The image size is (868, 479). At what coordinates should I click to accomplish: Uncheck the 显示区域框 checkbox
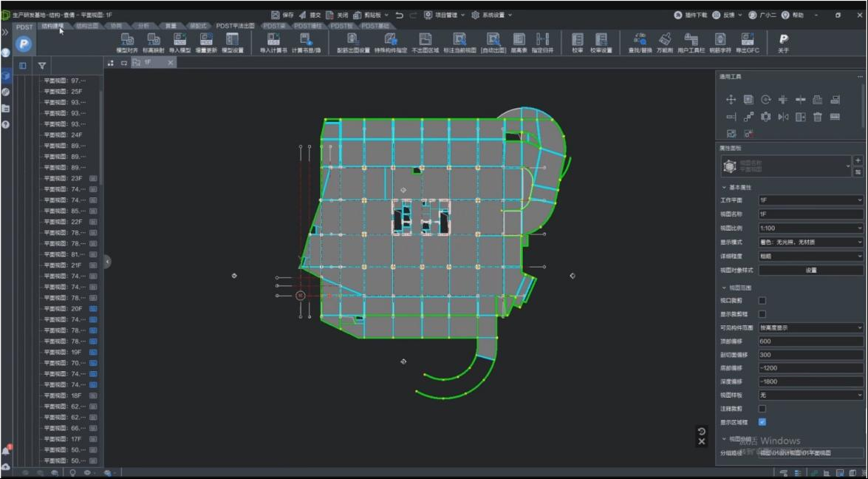tap(762, 422)
